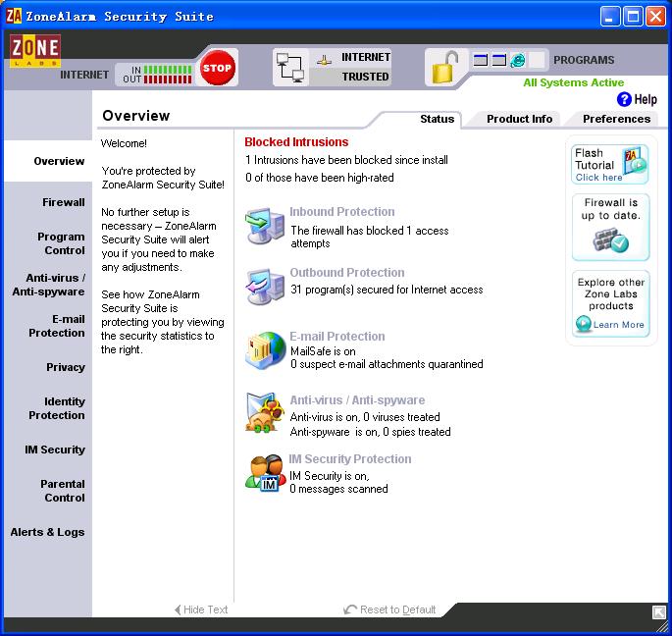Open the Preferences tab

pyautogui.click(x=616, y=119)
